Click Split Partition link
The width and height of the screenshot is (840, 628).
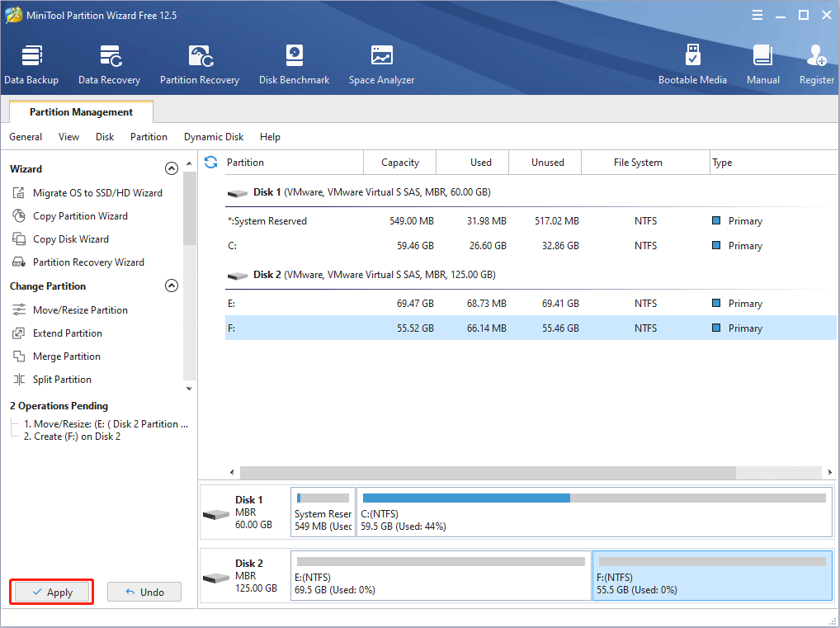pyautogui.click(x=62, y=380)
